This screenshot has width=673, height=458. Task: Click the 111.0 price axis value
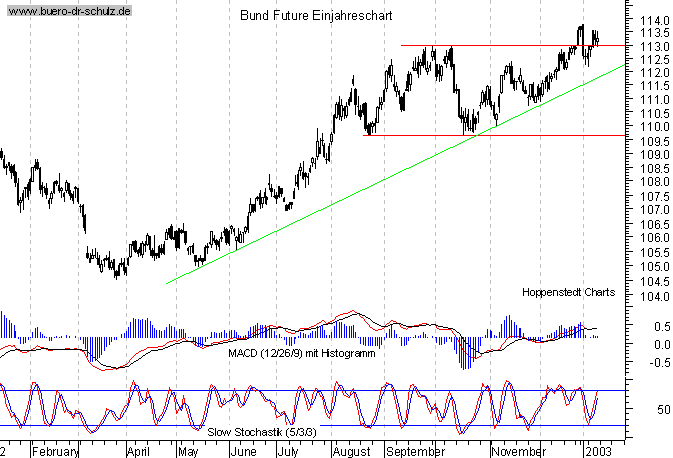[x=655, y=100]
